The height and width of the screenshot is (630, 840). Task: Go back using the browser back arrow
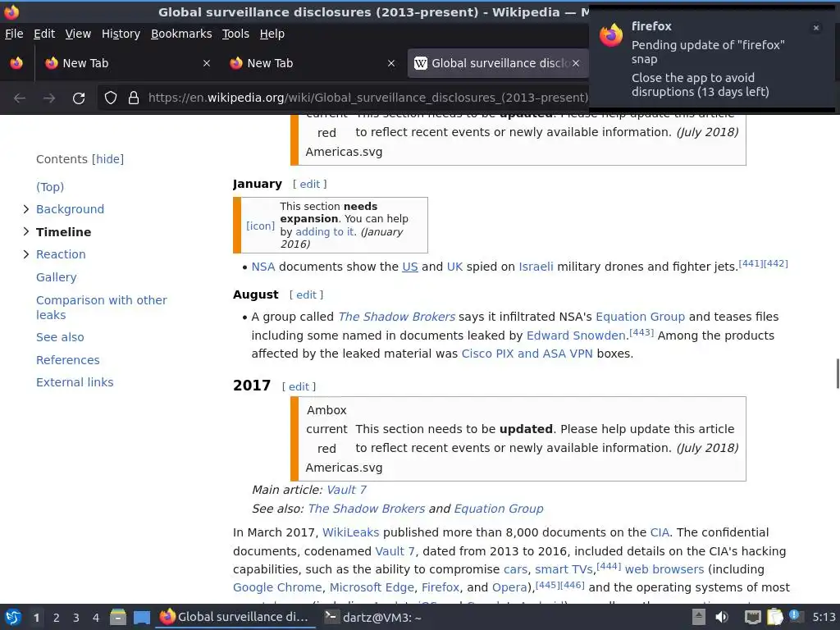coord(20,98)
